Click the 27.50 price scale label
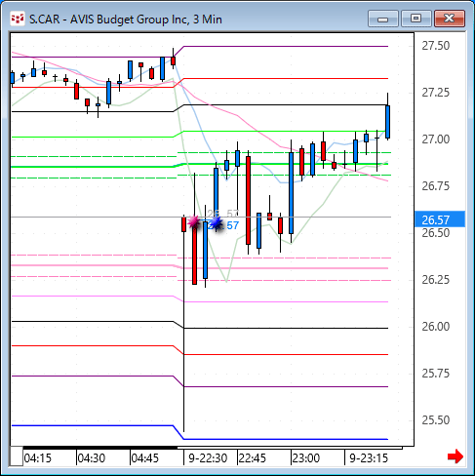 coord(436,46)
